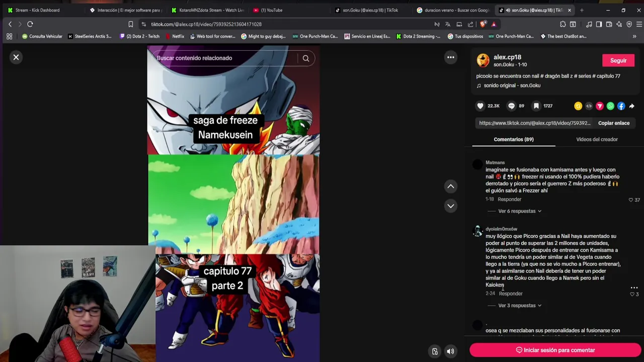The width and height of the screenshot is (644, 362).
Task: Open The best ChatBot bookmark
Action: point(563,36)
